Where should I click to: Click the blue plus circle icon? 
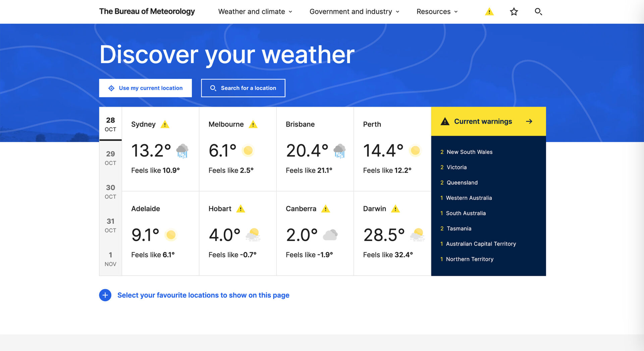pos(105,295)
